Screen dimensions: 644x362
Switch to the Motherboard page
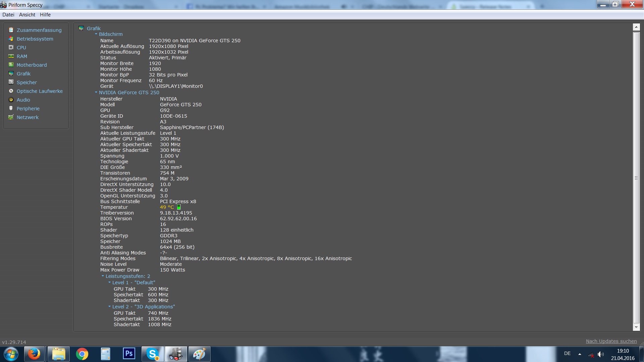click(x=32, y=65)
